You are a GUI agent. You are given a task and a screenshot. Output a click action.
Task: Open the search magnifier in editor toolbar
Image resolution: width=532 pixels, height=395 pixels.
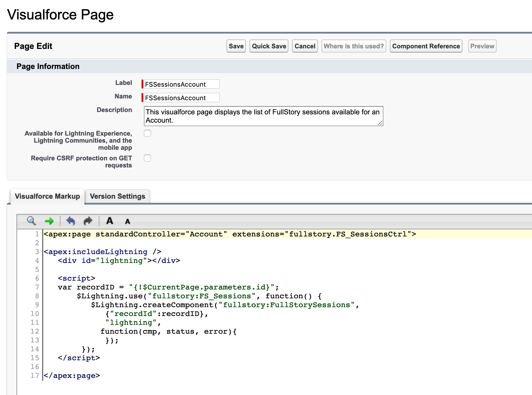(31, 221)
